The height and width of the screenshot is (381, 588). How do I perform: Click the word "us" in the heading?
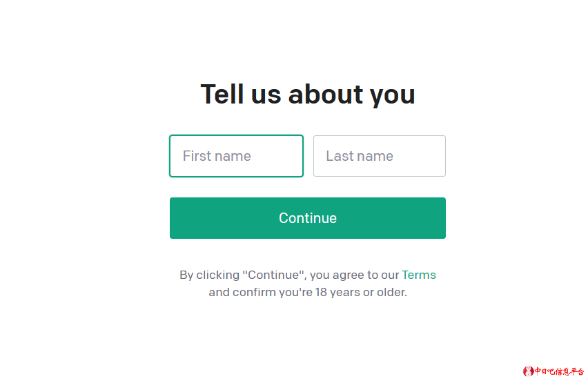[x=266, y=94]
